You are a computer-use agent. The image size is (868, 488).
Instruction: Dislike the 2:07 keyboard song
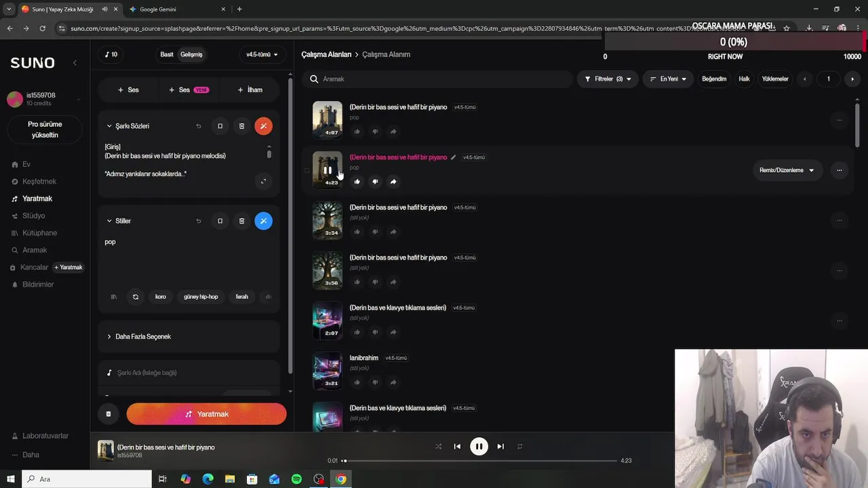click(375, 332)
